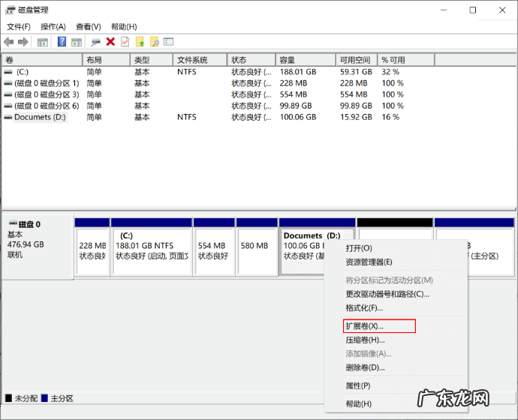This screenshot has width=518, height=420.
Task: Choose 打开(O) in context menu
Action: pos(359,248)
